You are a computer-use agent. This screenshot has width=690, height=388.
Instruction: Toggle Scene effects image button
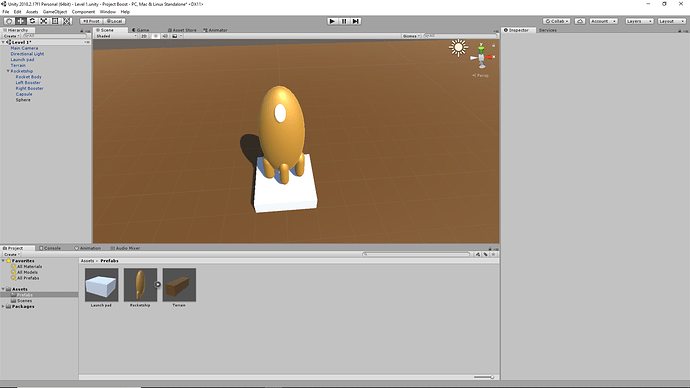click(x=175, y=36)
